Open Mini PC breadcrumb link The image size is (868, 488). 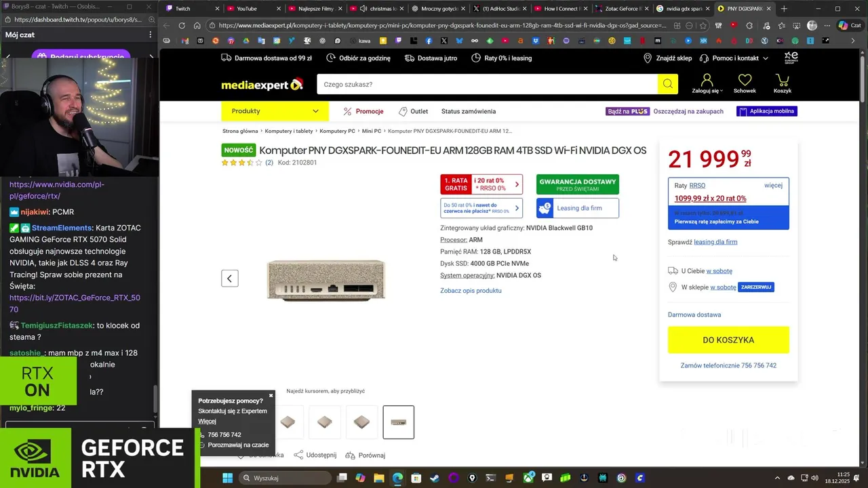(372, 131)
